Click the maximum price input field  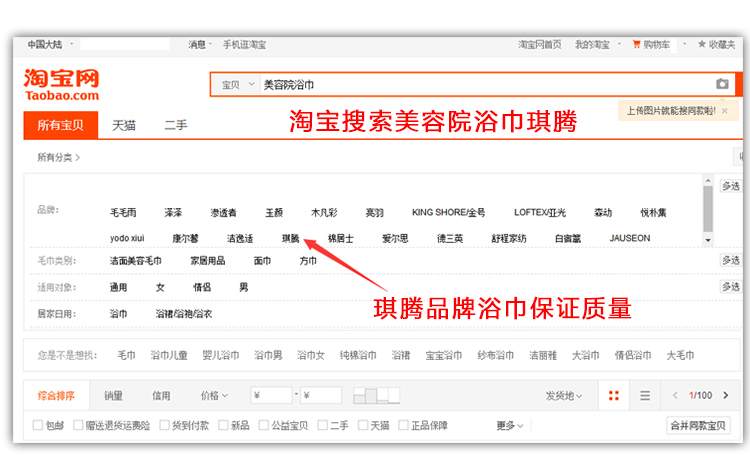click(320, 395)
